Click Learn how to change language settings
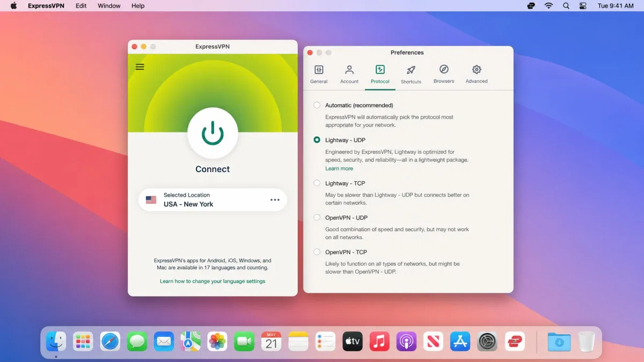The height and width of the screenshot is (362, 644). (x=213, y=281)
